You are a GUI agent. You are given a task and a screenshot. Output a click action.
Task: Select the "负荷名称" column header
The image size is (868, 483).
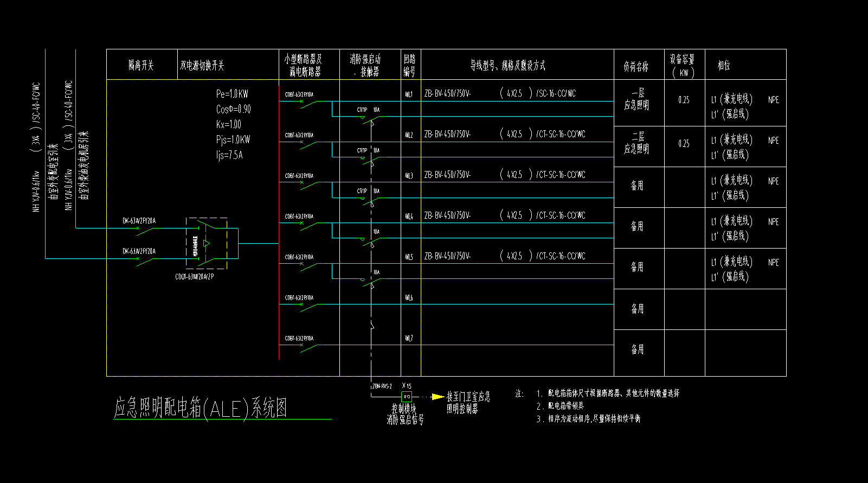click(636, 67)
